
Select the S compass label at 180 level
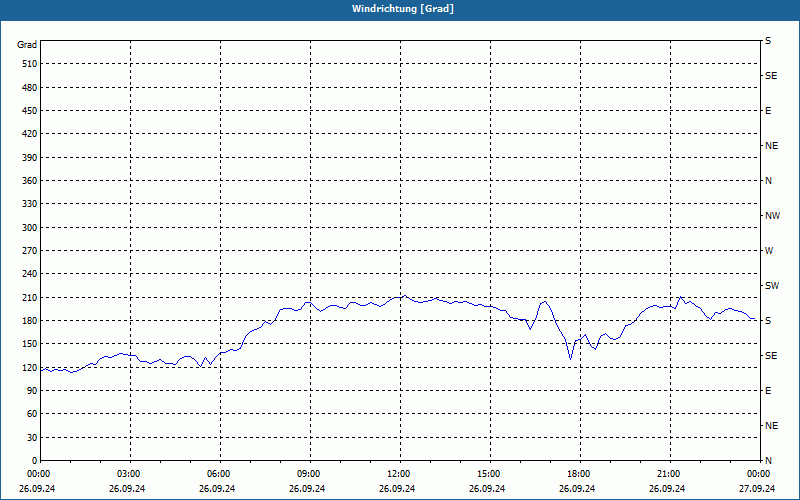click(x=768, y=321)
